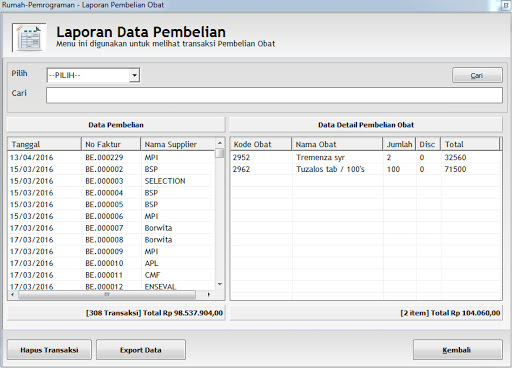Image resolution: width=512 pixels, height=368 pixels.
Task: Select transaction row BE.000006
Action: click(111, 216)
